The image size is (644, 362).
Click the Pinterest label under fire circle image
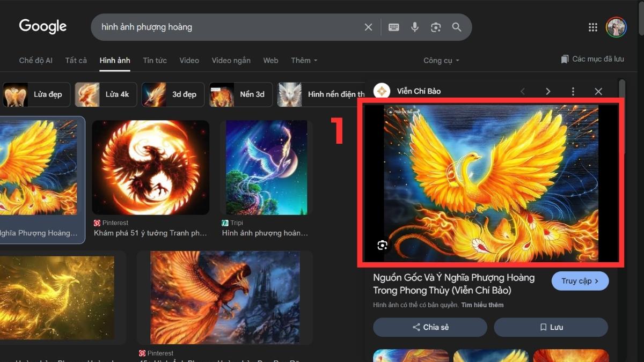click(x=115, y=223)
